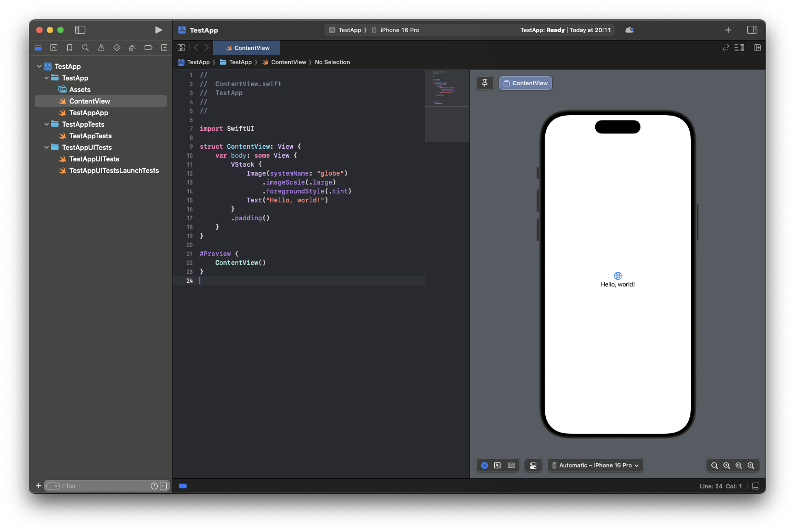The image size is (795, 532).
Task: Collapse the TestAppTests group
Action: (x=46, y=124)
